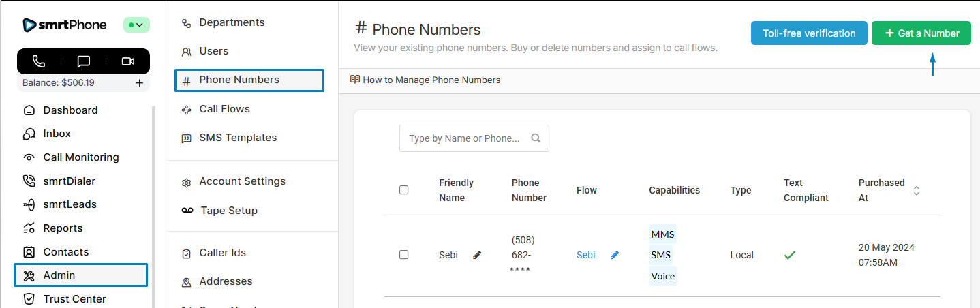Edit Sebi friendly name pencil icon
The image size is (980, 308).
coord(477,255)
